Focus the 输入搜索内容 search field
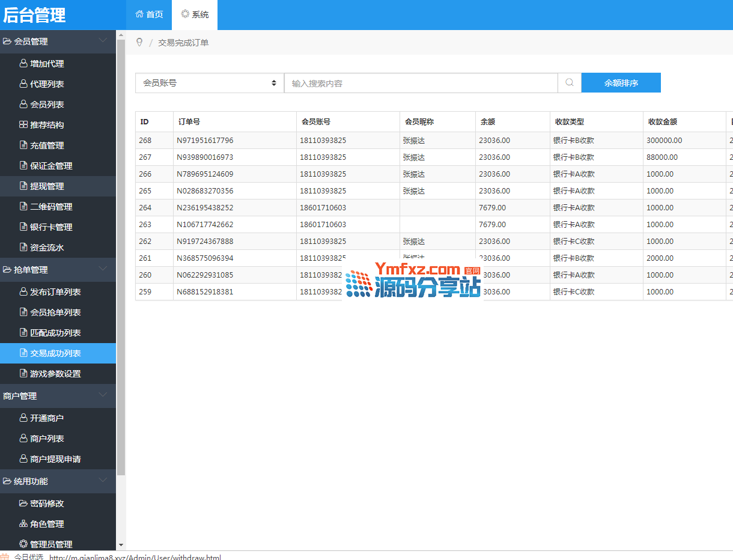 (x=421, y=84)
